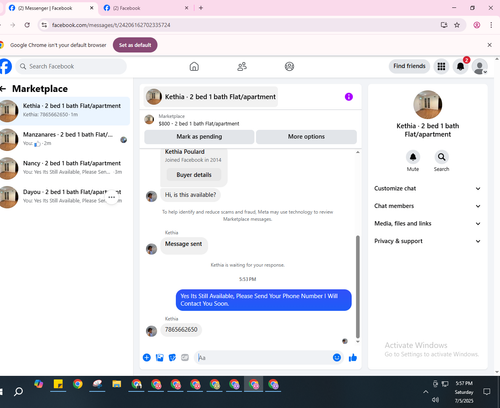Viewport: 500px width, 408px height.
Task: Open the Groups icon in top navigation
Action: (x=289, y=66)
